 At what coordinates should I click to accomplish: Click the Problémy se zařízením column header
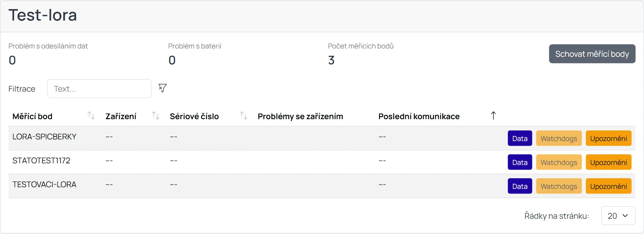300,117
